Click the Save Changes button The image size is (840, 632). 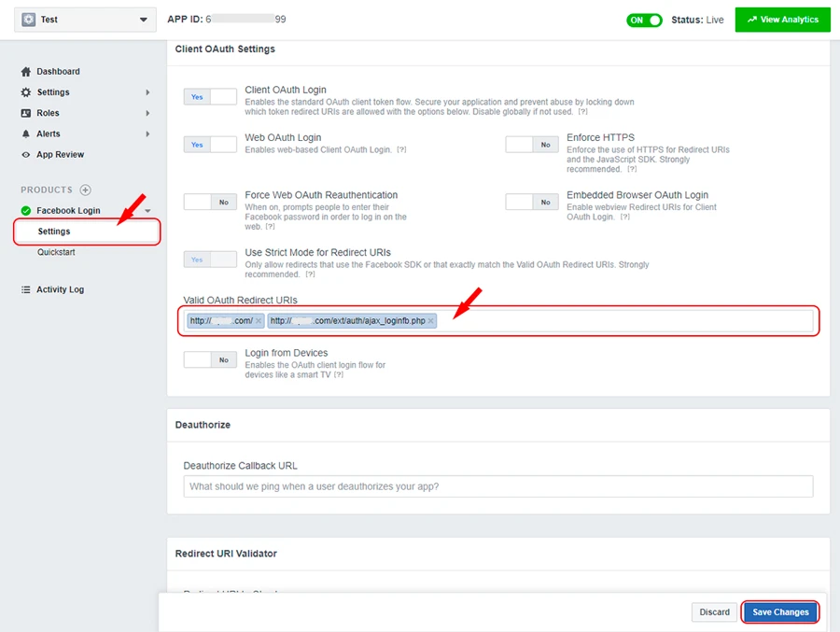pos(780,612)
